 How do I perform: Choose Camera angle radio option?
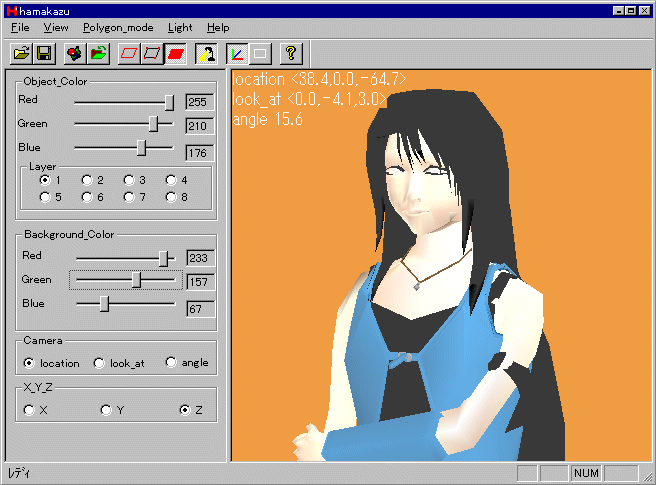pos(171,362)
